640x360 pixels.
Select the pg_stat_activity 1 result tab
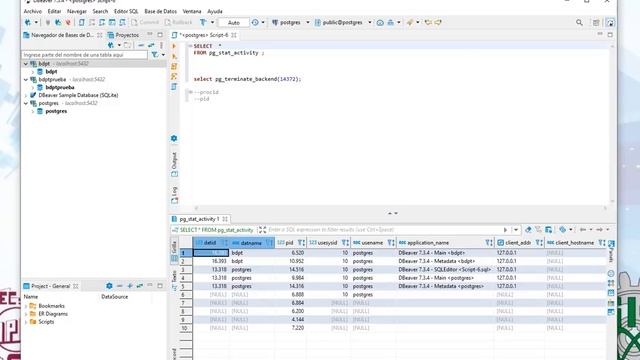pyautogui.click(x=199, y=219)
